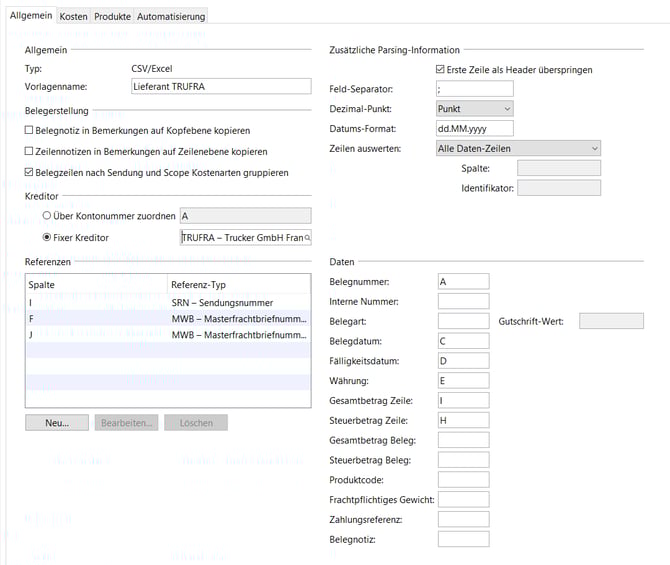
Task: Click the Belegnummer input field
Action: coord(463,282)
